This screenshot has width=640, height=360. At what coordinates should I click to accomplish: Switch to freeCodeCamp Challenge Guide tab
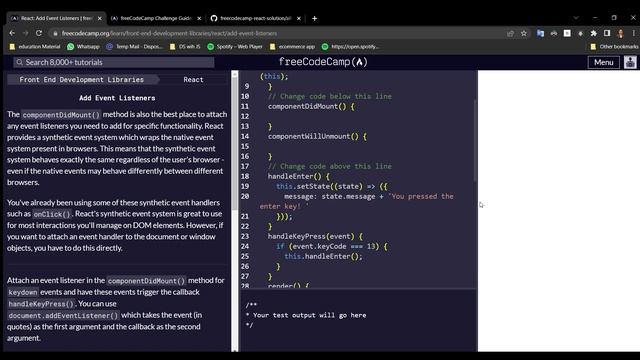pyautogui.click(x=156, y=18)
